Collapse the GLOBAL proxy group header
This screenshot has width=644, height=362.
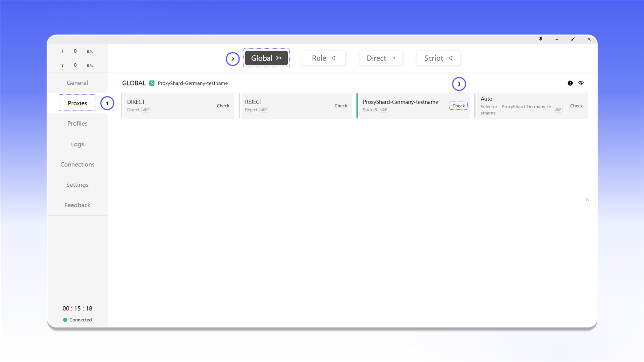coord(134,83)
